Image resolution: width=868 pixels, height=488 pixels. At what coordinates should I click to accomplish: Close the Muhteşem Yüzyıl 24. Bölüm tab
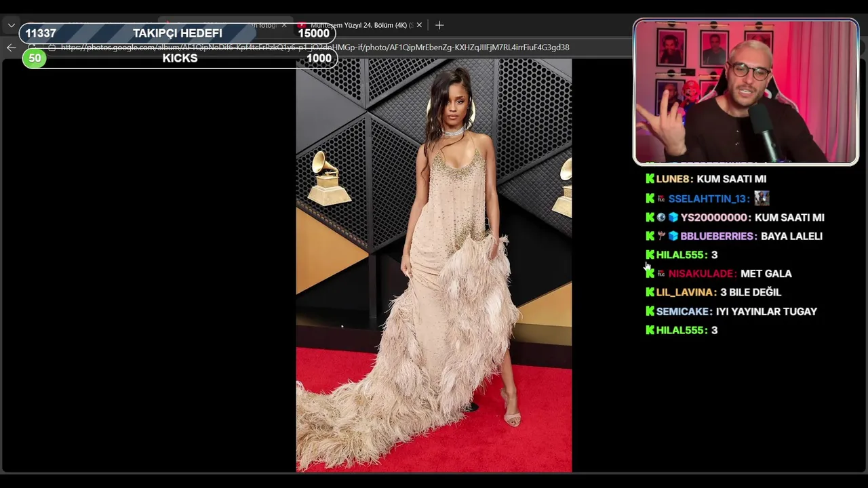coord(419,25)
